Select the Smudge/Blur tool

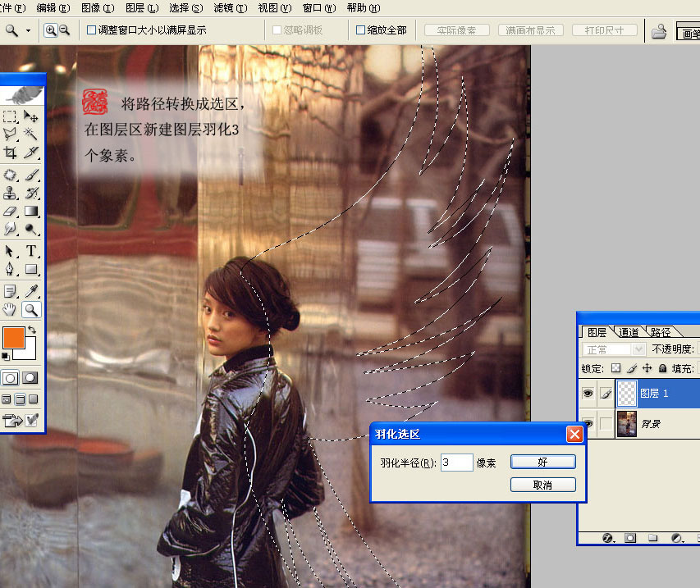(10, 229)
